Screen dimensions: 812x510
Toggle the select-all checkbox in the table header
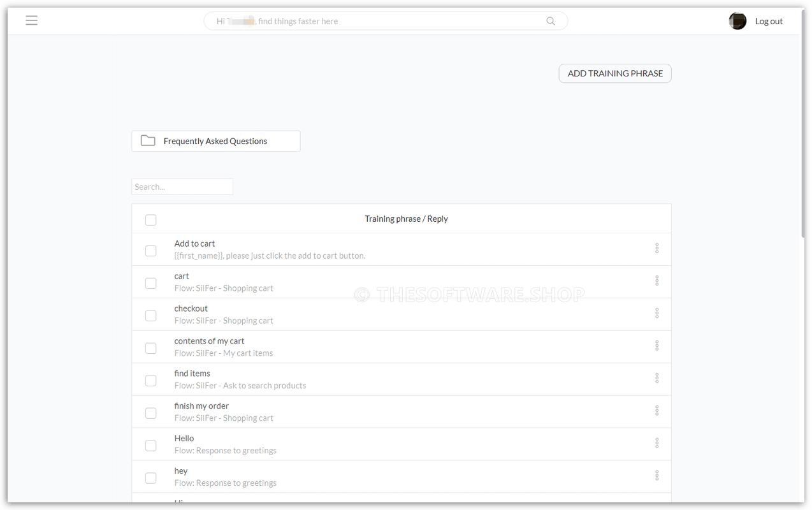(150, 219)
